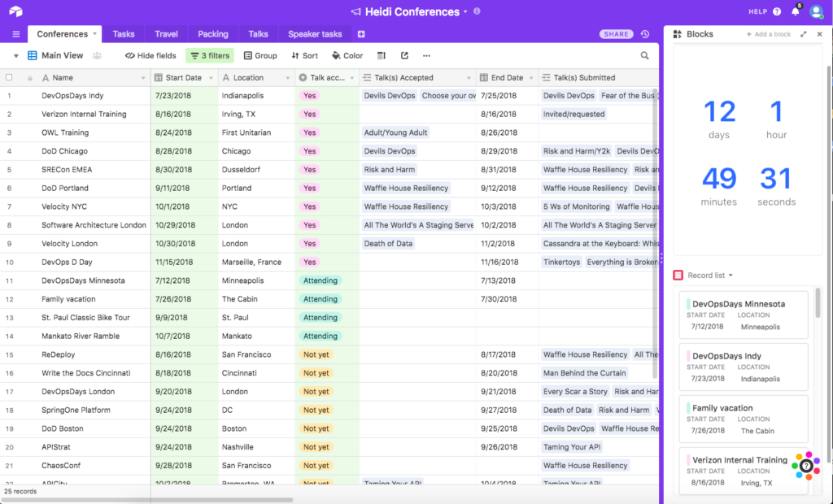This screenshot has width=833, height=504.
Task: Click Hide fields button
Action: (150, 56)
